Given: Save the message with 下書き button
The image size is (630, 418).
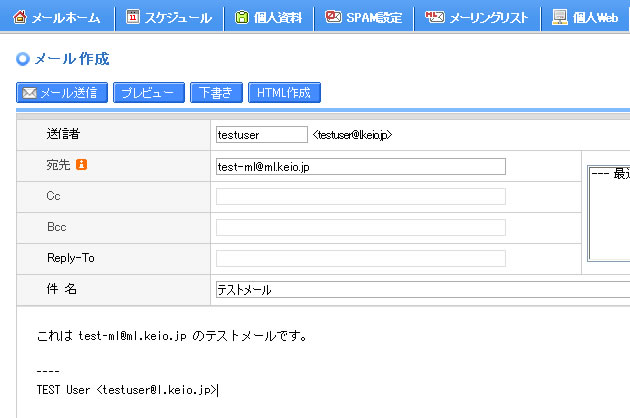Looking at the screenshot, I should click(216, 93).
